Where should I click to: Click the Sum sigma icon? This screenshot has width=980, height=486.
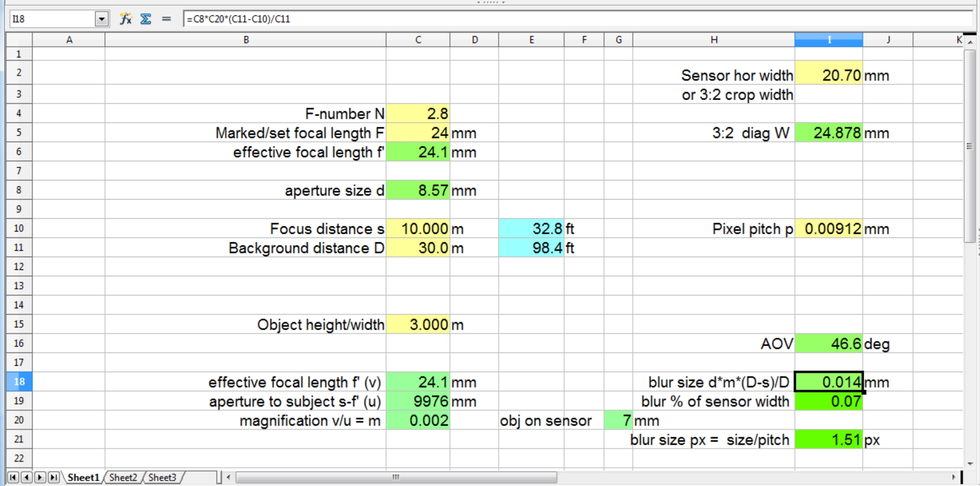pyautogui.click(x=145, y=19)
